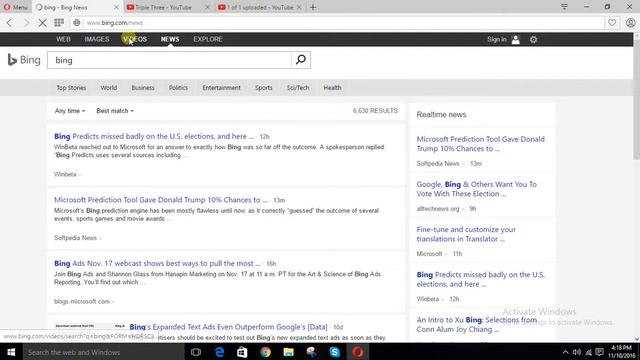Select the Top Stories category
This screenshot has height=360, width=640.
tap(71, 88)
